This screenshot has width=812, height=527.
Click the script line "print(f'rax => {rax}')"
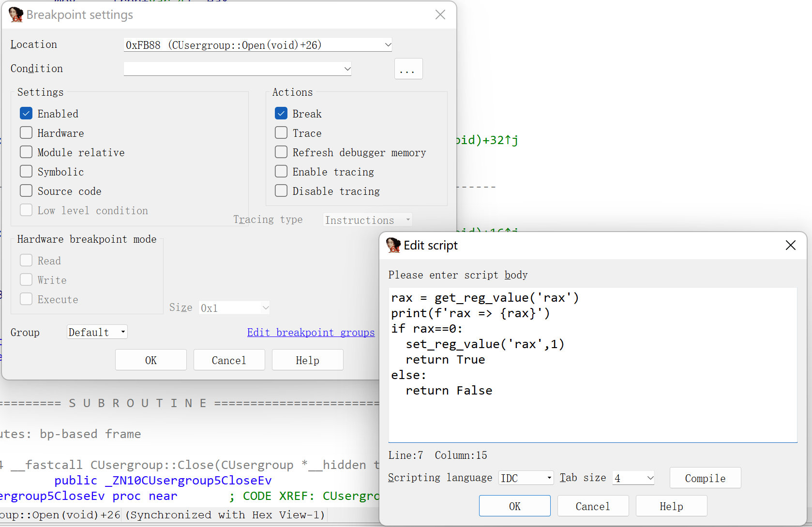pyautogui.click(x=470, y=313)
